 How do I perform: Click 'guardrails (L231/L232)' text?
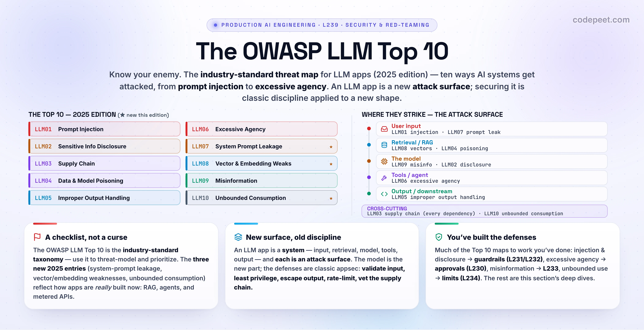[508, 259]
